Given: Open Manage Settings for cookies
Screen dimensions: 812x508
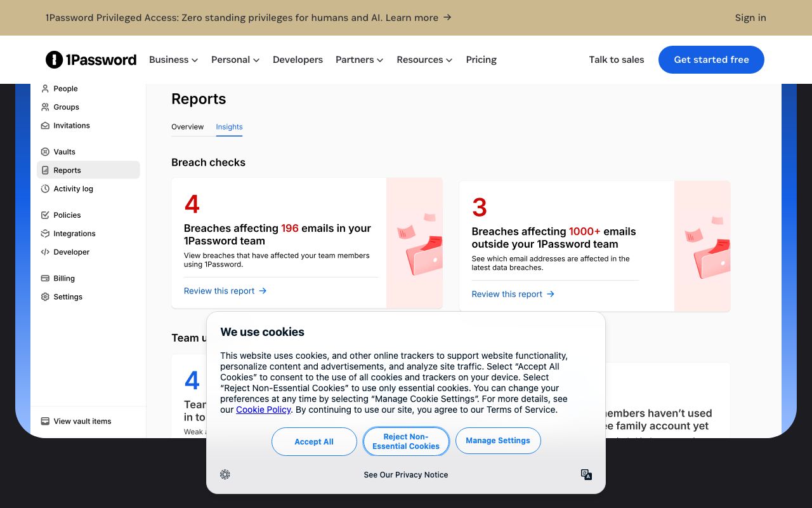Looking at the screenshot, I should point(498,441).
